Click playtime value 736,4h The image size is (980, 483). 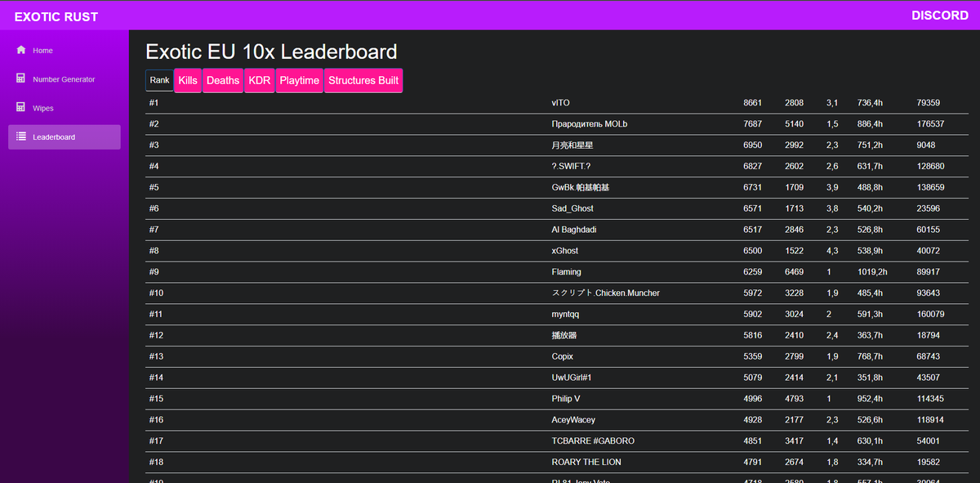pos(870,103)
